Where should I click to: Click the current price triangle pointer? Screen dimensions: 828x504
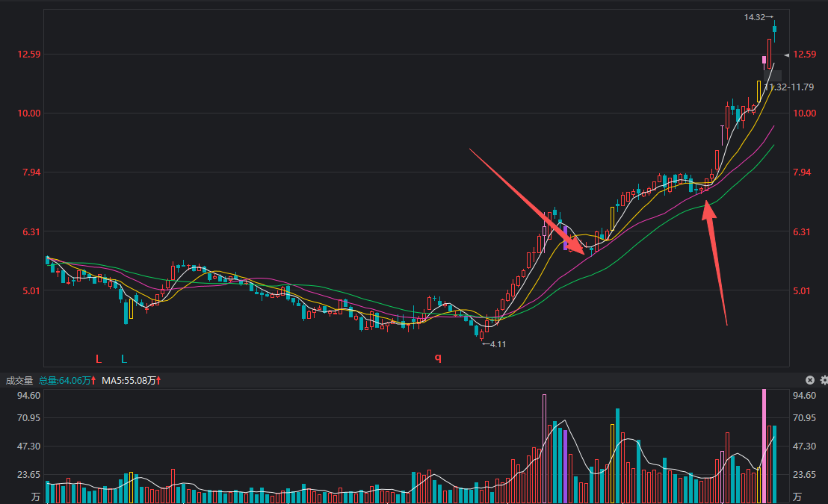(x=786, y=55)
